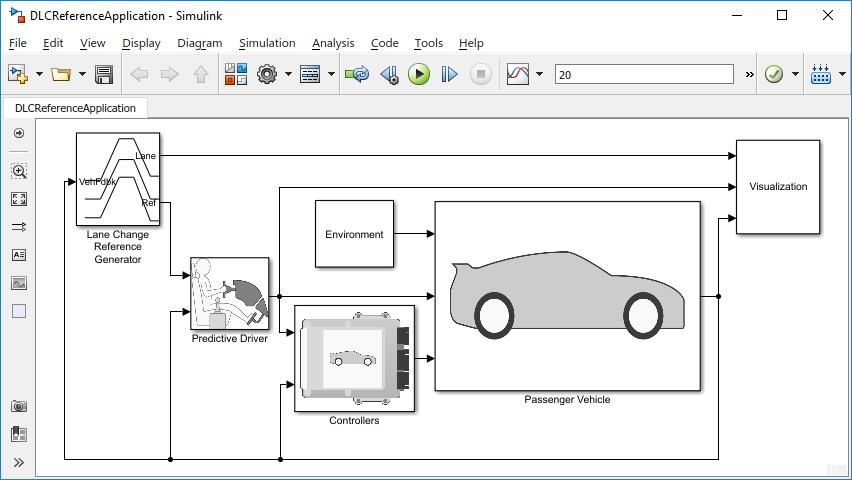Expand the Model Explorer dropdown arrow
The width and height of the screenshot is (852, 480).
pyautogui.click(x=331, y=74)
